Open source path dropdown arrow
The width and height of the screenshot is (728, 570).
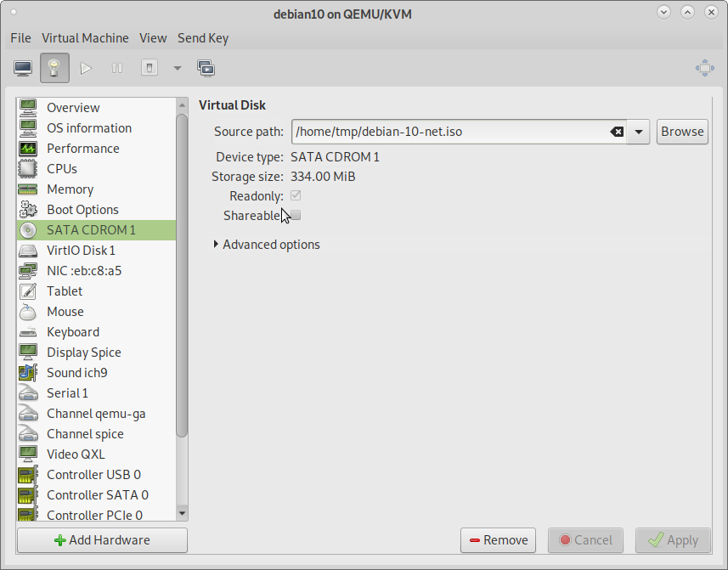[x=639, y=132]
